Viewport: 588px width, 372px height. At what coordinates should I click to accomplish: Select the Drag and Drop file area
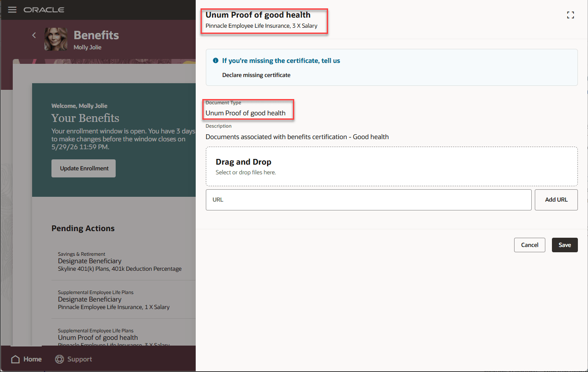[x=391, y=166]
